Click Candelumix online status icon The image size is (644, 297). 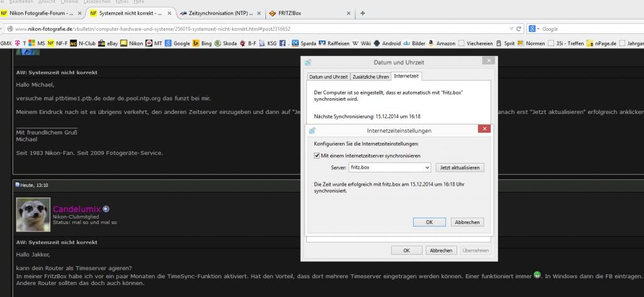[x=106, y=209]
